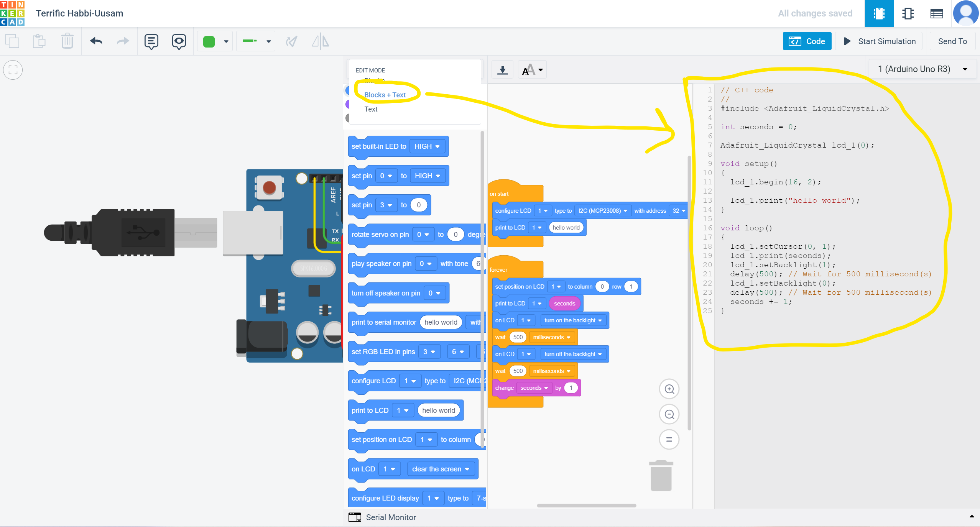
Task: Toggle to Text edit mode
Action: point(371,108)
